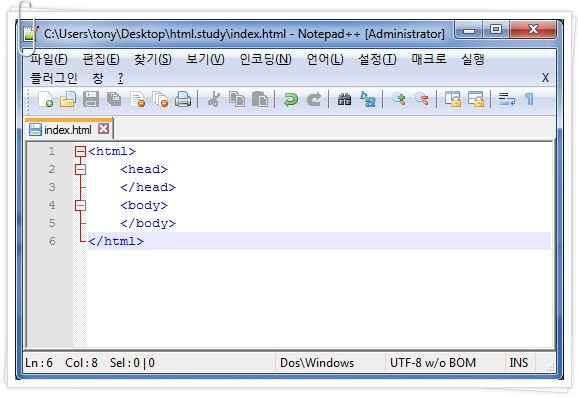Zoom in with the magnifier plus icon

click(x=398, y=99)
